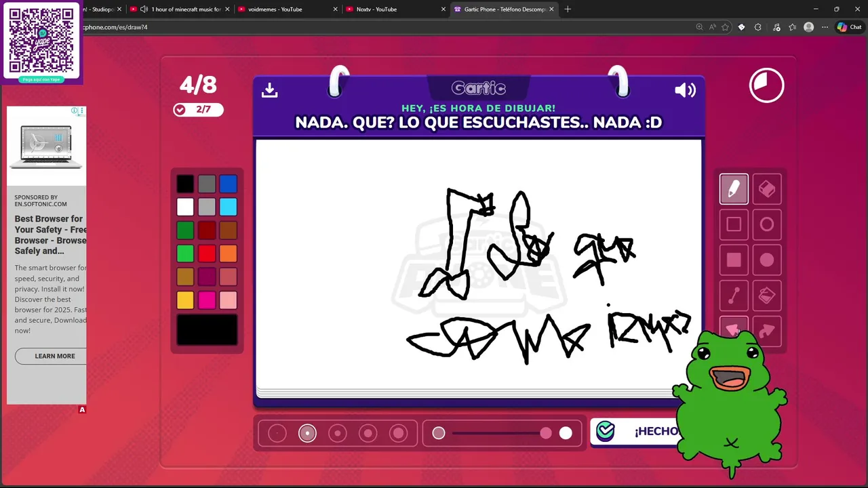This screenshot has height=488, width=868.
Task: Click the LEARN MORE ad button
Action: 55,356
